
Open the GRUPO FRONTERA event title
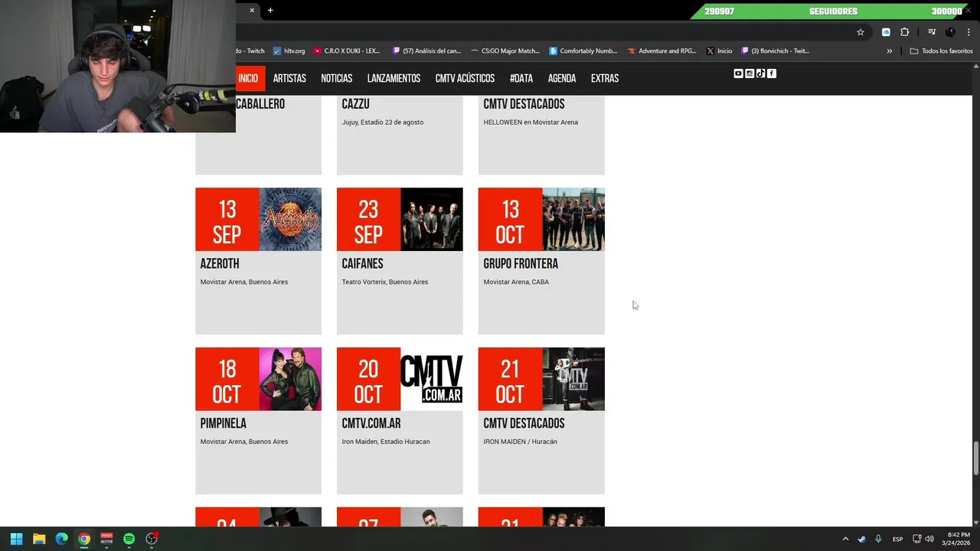pyautogui.click(x=521, y=264)
